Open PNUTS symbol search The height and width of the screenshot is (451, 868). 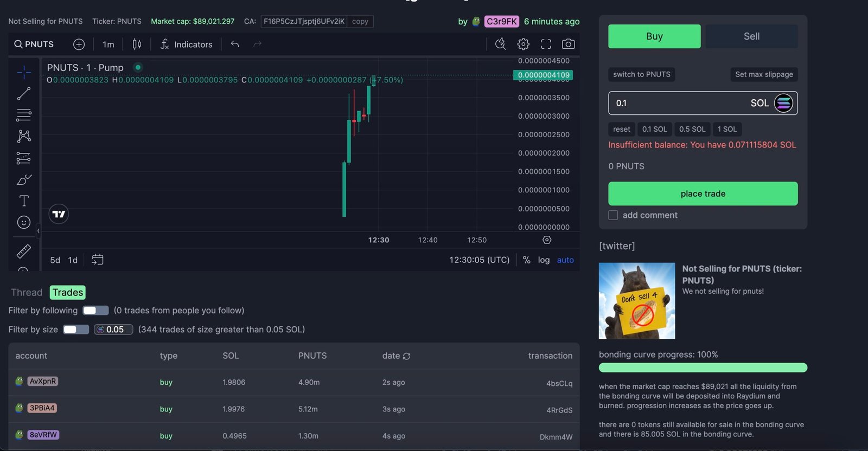pyautogui.click(x=34, y=44)
